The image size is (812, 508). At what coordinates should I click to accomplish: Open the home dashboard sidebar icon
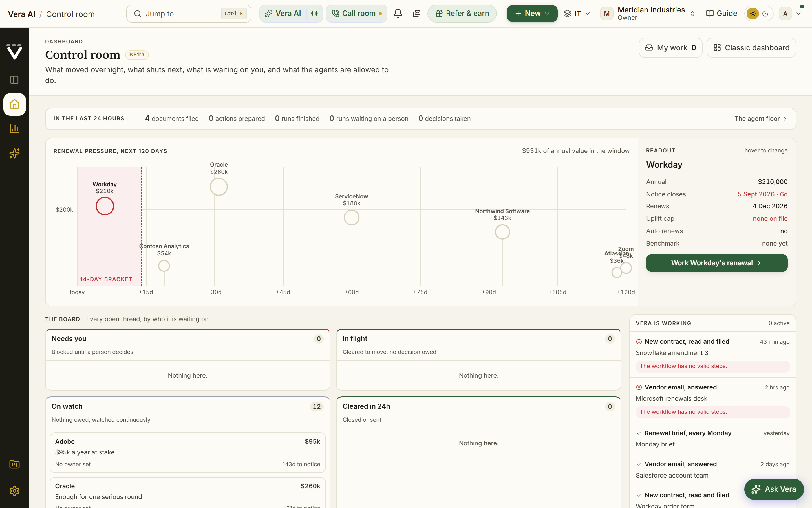[14, 104]
